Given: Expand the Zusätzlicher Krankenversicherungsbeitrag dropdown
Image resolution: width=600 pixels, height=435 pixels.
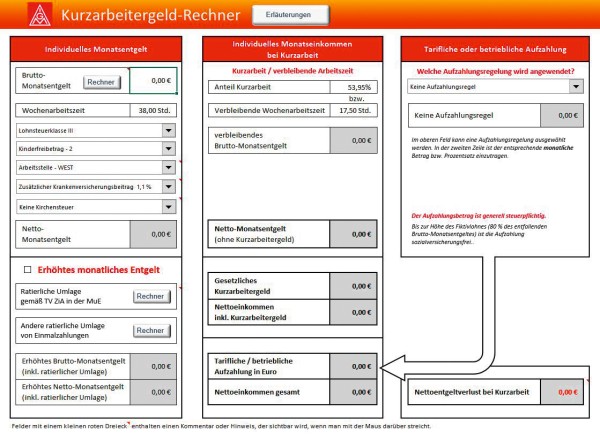Looking at the screenshot, I should [168, 187].
